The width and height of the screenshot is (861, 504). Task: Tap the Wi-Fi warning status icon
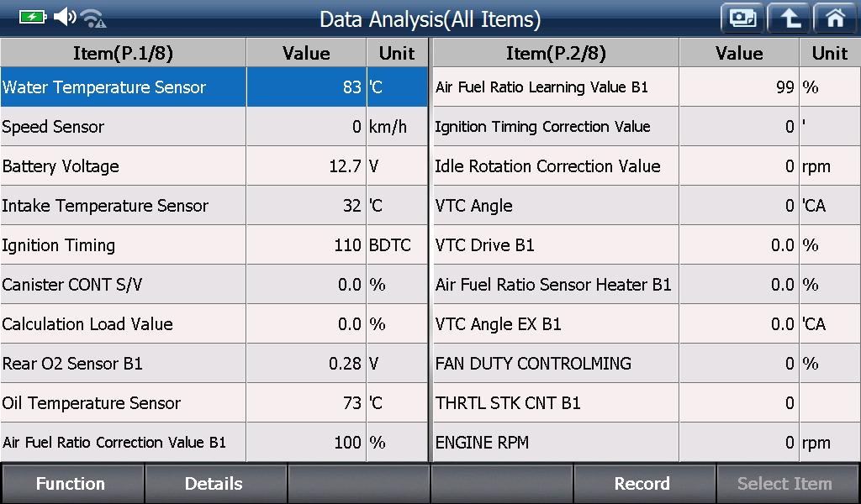[x=93, y=18]
